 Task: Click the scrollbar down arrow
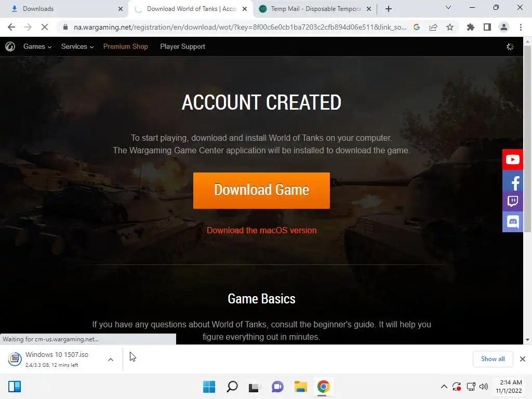[x=527, y=340]
